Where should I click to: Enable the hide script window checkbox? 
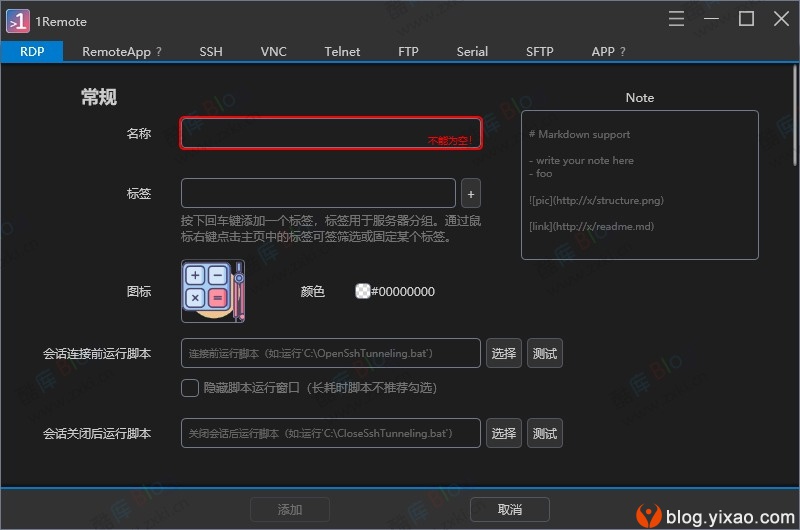pos(189,387)
